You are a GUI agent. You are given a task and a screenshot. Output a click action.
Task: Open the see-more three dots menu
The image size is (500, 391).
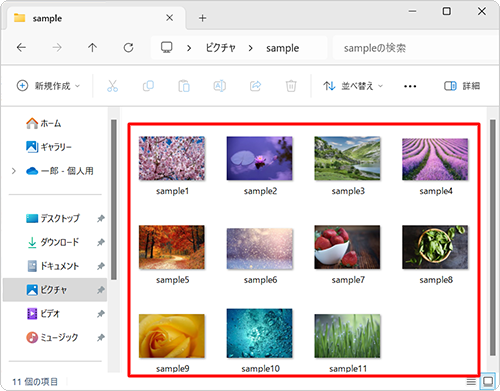tap(410, 86)
